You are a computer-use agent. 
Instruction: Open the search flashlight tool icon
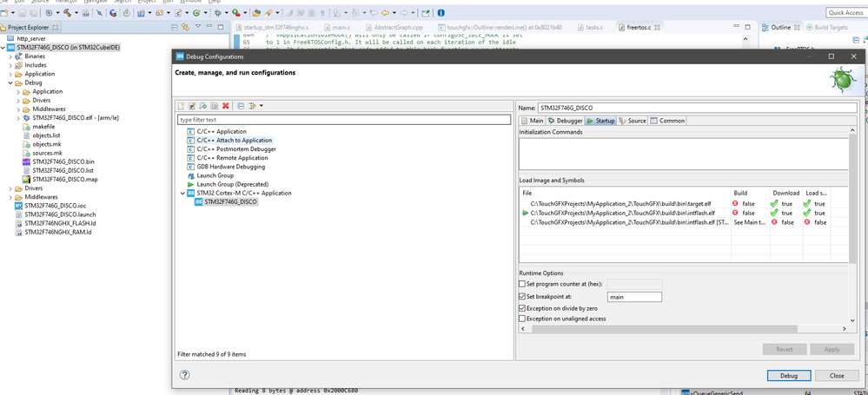[269, 12]
